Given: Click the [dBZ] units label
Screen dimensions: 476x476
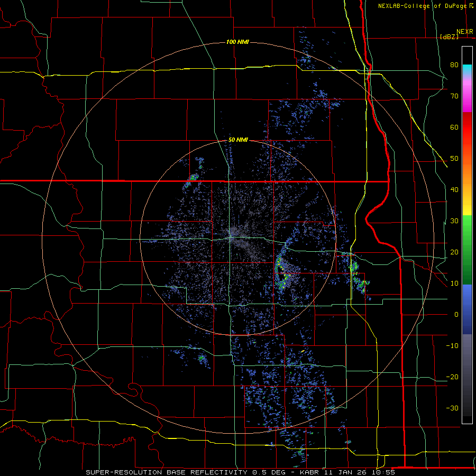Looking at the screenshot, I should pos(449,36).
